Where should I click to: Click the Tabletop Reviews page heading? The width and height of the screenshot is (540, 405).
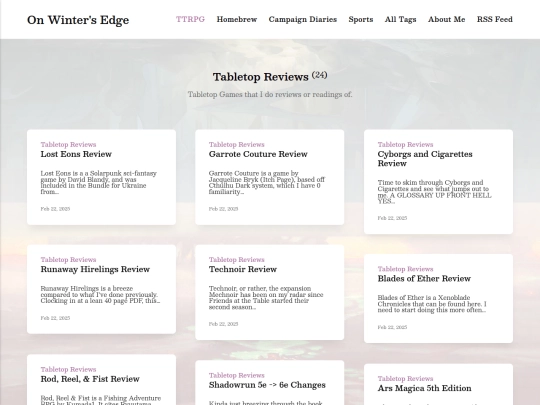261,77
